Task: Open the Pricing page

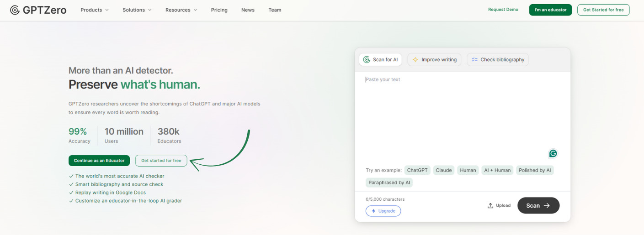Action: click(219, 10)
